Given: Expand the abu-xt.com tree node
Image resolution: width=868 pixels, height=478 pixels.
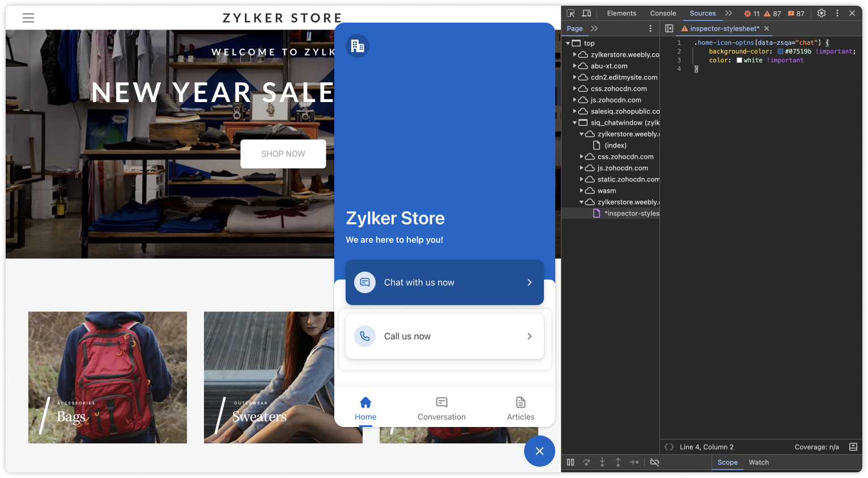Looking at the screenshot, I should pyautogui.click(x=575, y=66).
